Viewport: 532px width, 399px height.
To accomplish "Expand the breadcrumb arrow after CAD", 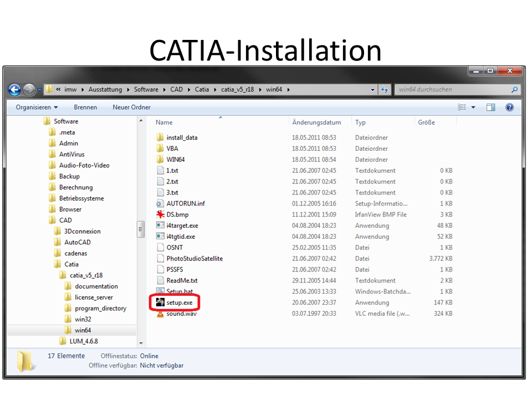I will click(188, 90).
